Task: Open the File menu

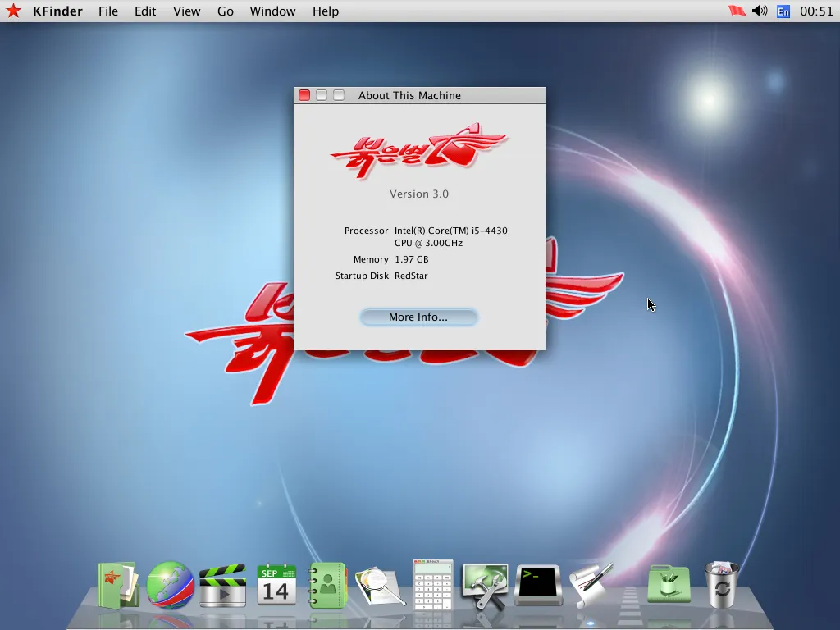Action: click(108, 11)
